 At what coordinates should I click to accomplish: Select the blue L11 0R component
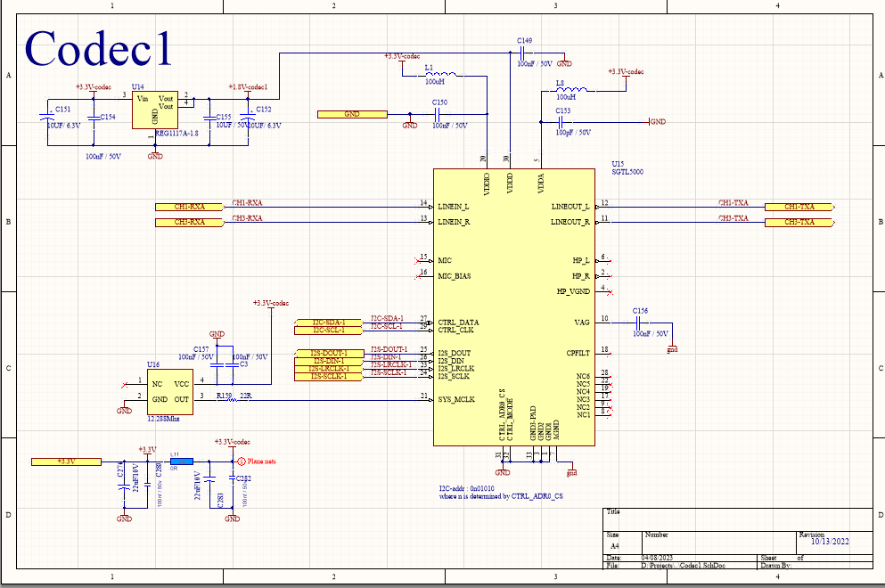pos(181,461)
